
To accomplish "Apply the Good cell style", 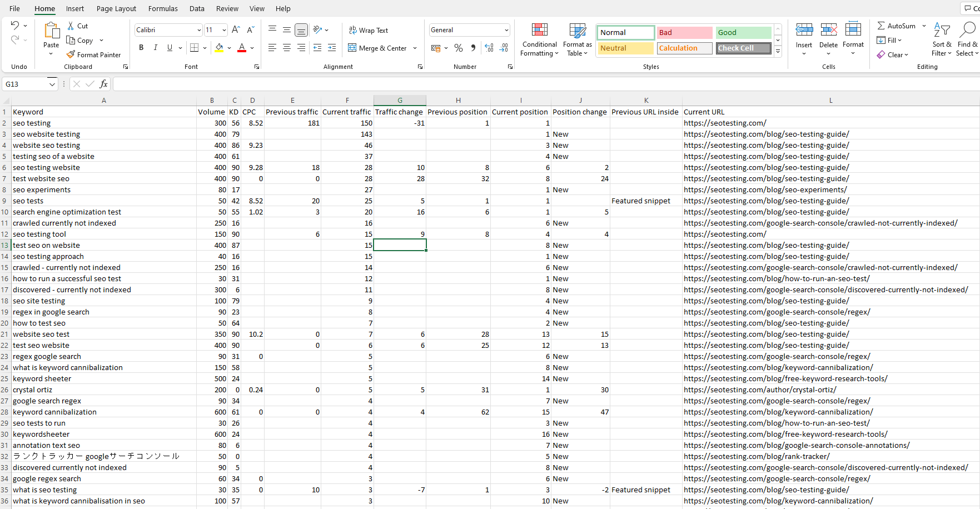I will coord(743,32).
